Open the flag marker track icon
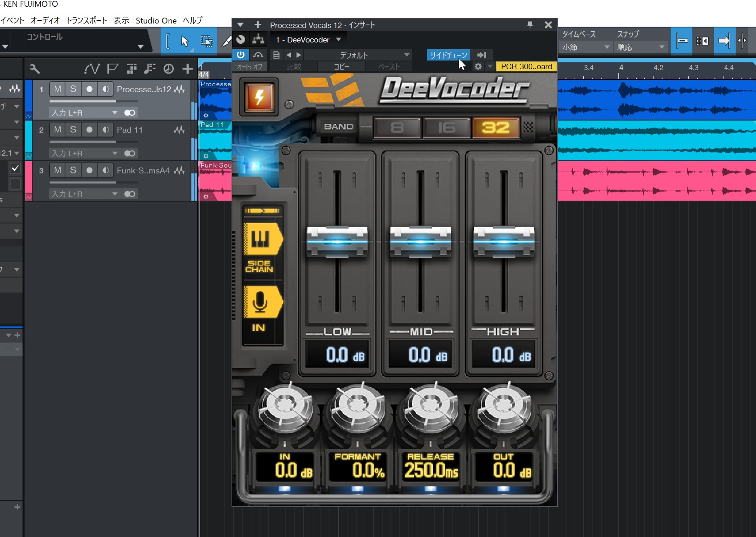The width and height of the screenshot is (756, 537). (112, 69)
